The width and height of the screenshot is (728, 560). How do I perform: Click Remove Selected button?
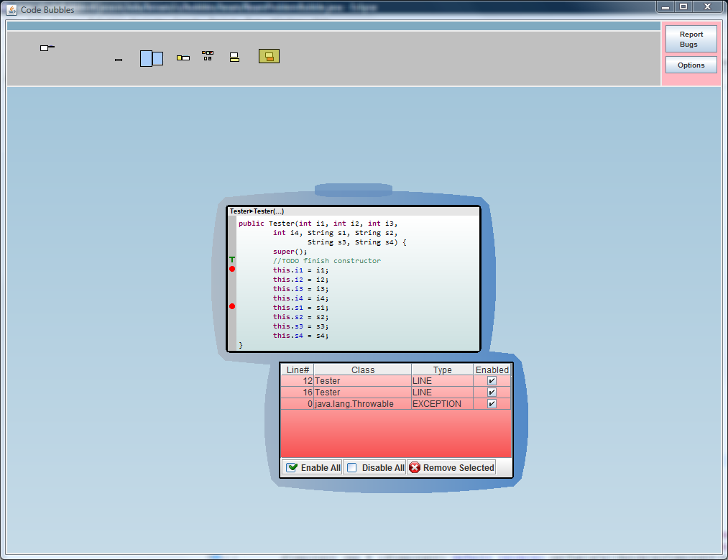click(x=452, y=467)
